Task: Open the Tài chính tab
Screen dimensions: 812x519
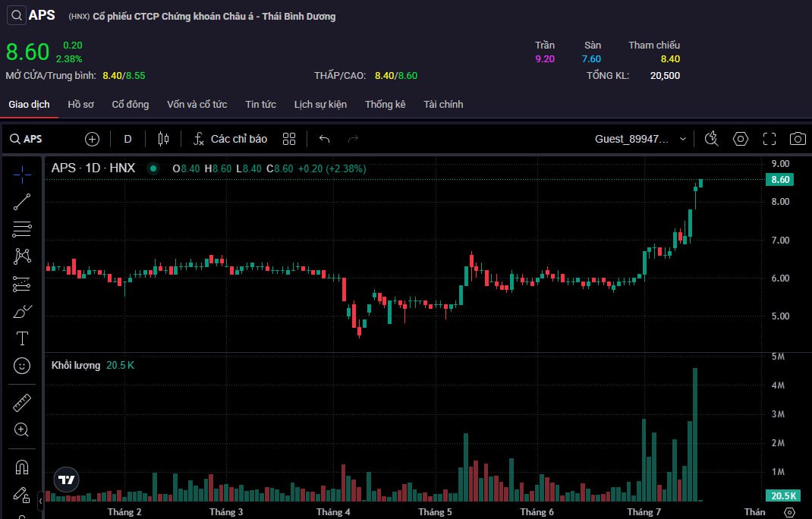Action: point(443,105)
